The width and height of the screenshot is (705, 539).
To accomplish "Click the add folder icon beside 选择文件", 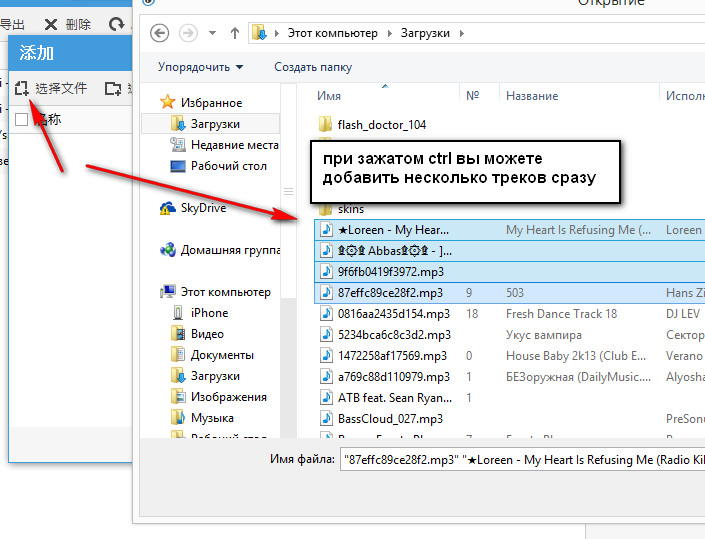I will tap(113, 88).
